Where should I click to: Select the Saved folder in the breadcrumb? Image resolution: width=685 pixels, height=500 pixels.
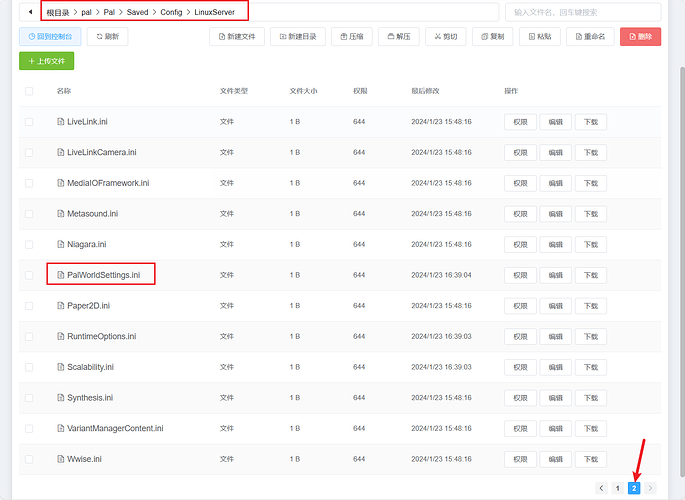137,12
